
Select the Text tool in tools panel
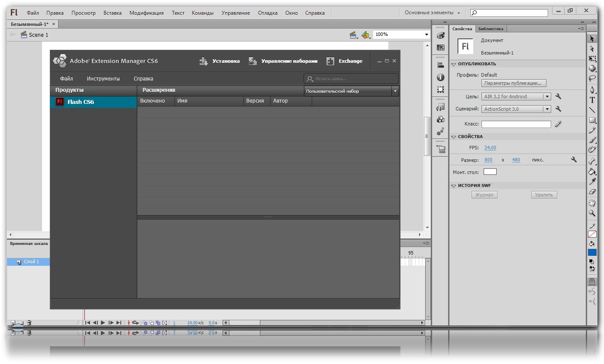pos(592,100)
